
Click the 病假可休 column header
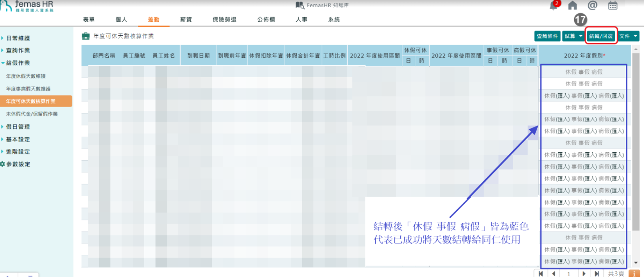click(x=525, y=50)
